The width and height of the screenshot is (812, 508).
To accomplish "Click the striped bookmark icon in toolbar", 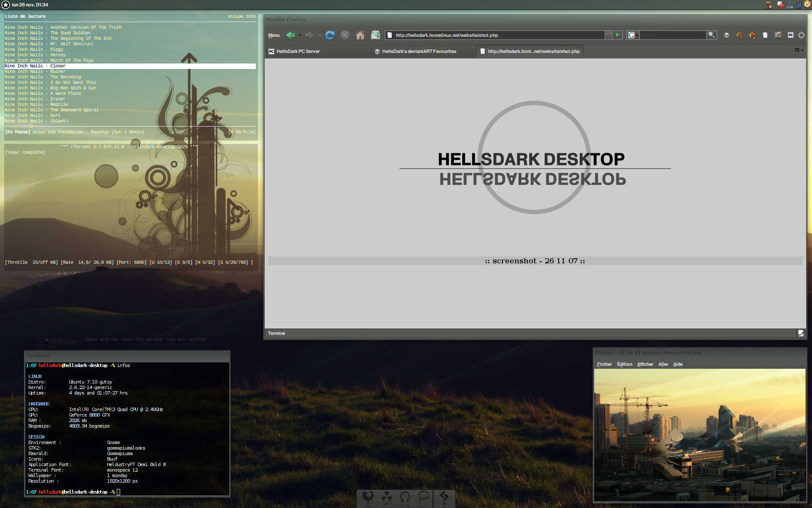I will pyautogui.click(x=778, y=35).
